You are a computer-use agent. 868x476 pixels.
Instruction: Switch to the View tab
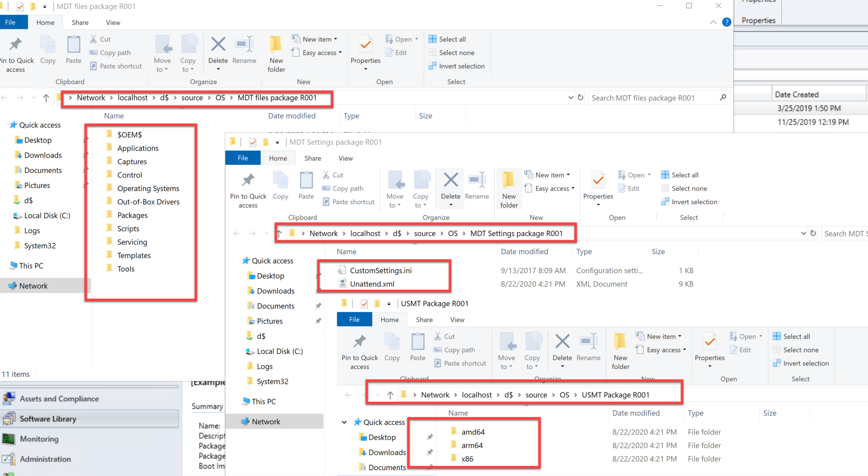click(x=113, y=22)
